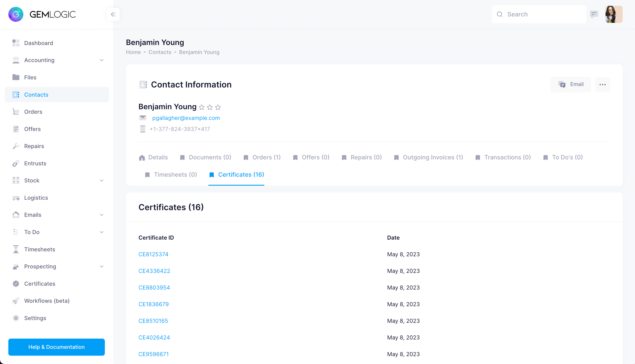Image resolution: width=635 pixels, height=364 pixels.
Task: Switch to the Outgoing Invoices (1) tab
Action: [428, 157]
